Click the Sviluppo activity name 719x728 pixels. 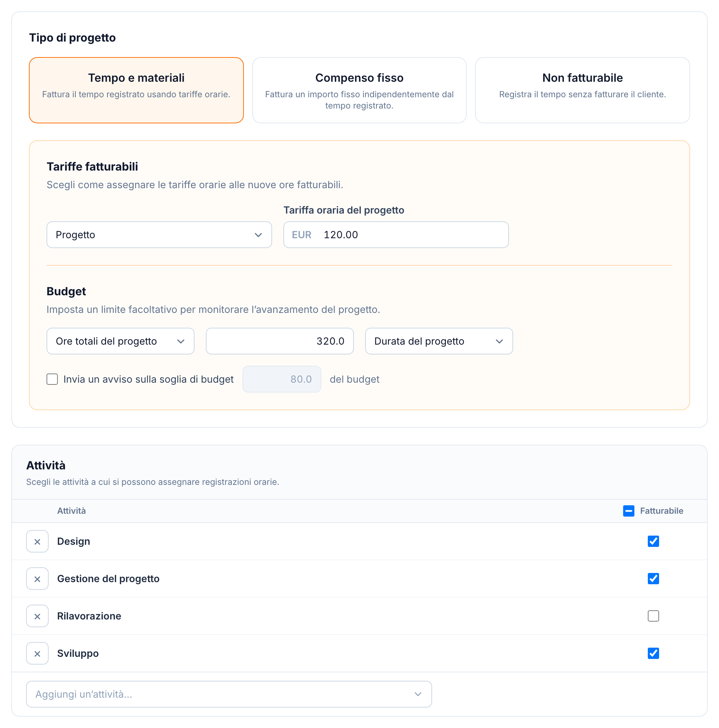point(78,653)
